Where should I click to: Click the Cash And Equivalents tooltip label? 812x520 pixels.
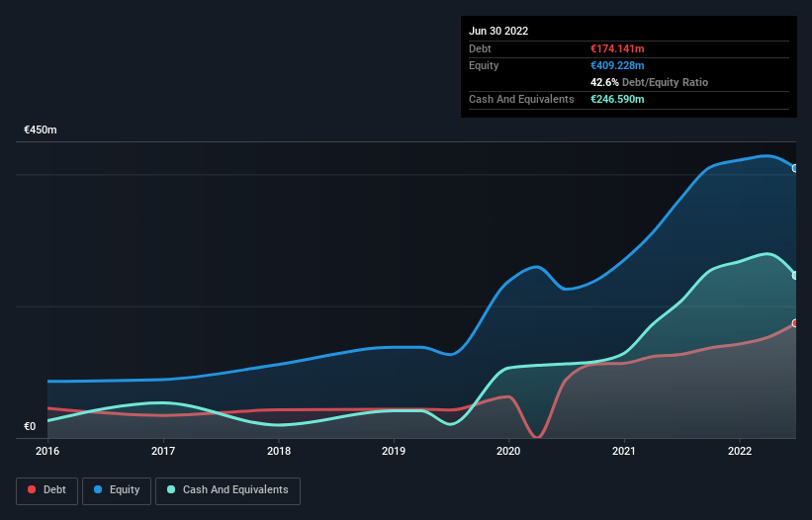tap(521, 99)
